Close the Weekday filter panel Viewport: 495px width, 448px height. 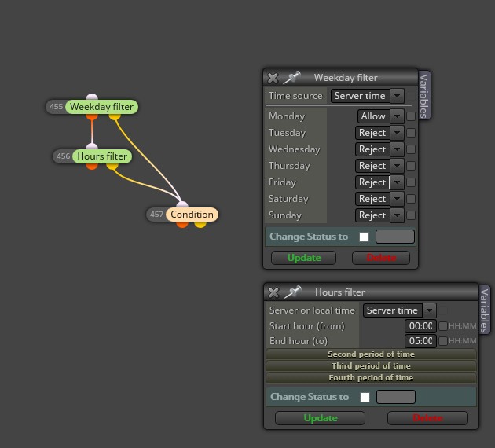273,78
